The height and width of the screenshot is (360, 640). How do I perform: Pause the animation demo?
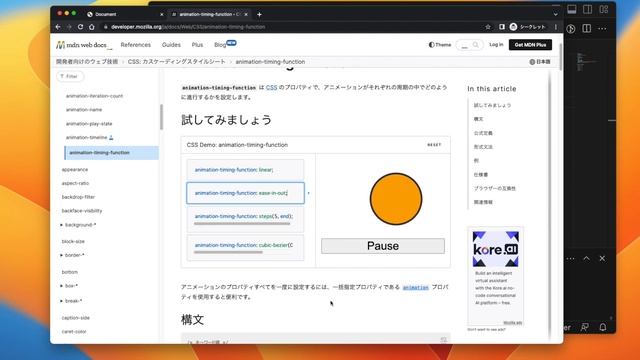(x=383, y=246)
